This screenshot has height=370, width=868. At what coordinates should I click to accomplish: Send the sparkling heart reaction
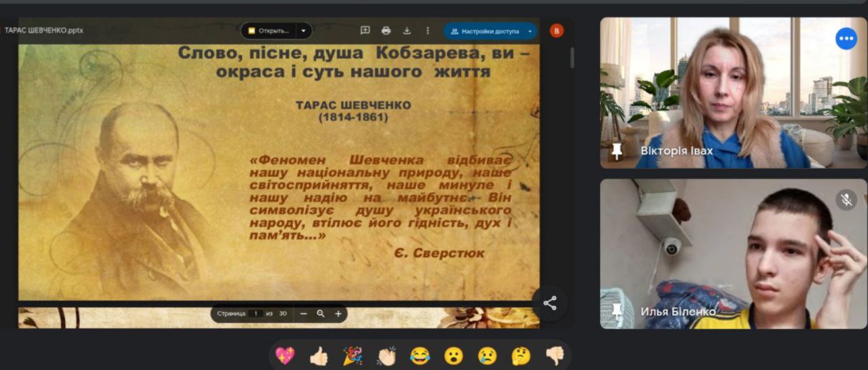(x=285, y=356)
